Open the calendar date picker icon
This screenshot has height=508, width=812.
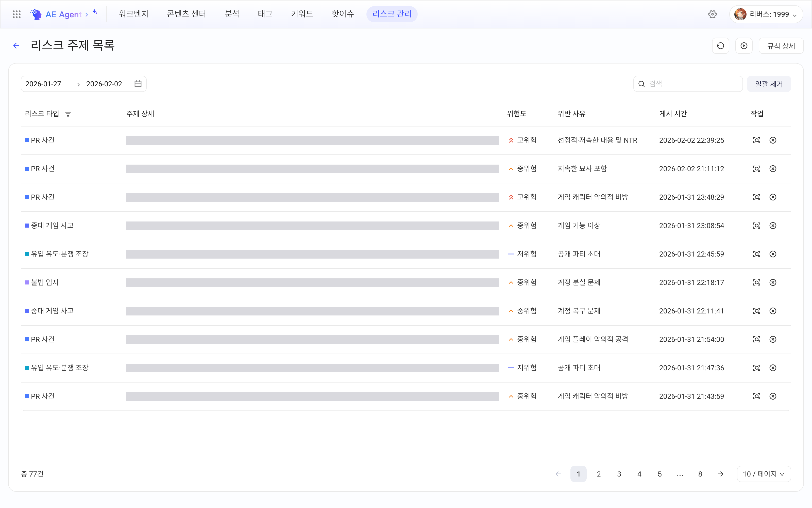point(138,84)
